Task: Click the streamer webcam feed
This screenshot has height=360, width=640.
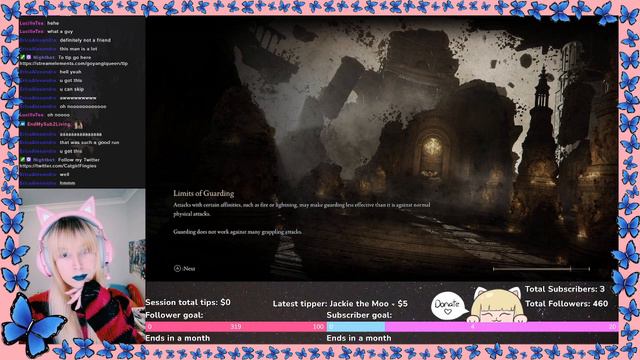Action: [x=82, y=266]
